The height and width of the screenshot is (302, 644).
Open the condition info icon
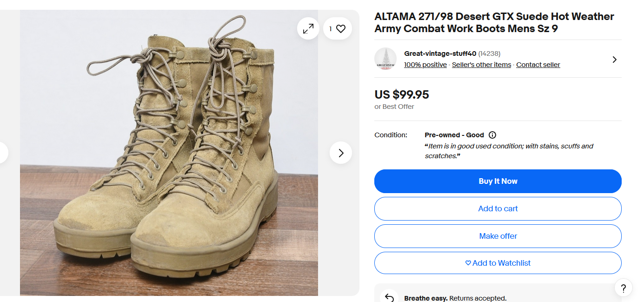[492, 135]
